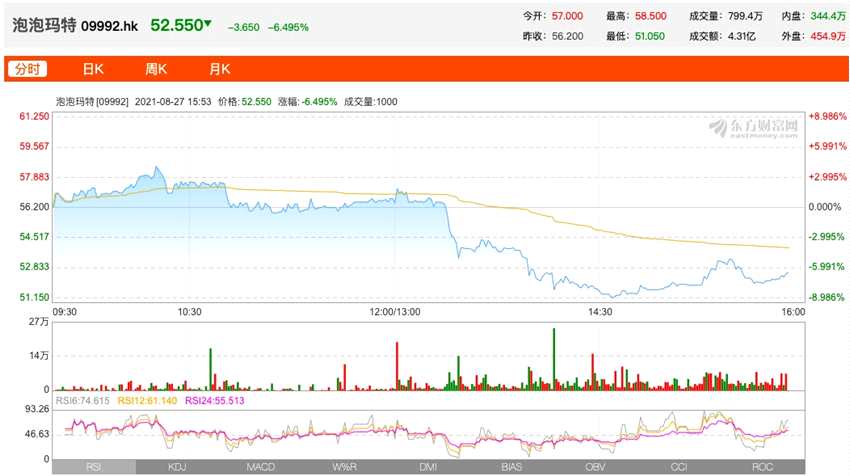Click the 成交额 value 4.31亿
The height and width of the screenshot is (476, 850).
tap(742, 36)
